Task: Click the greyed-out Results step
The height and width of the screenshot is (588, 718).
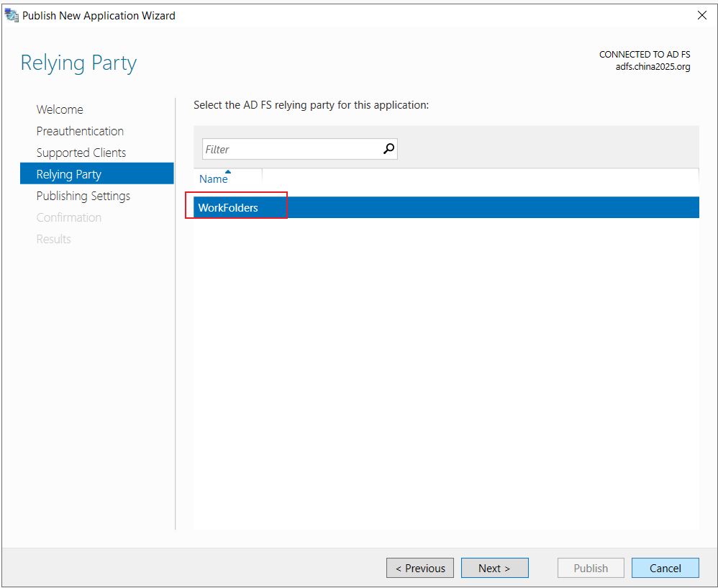Action: [x=53, y=239]
